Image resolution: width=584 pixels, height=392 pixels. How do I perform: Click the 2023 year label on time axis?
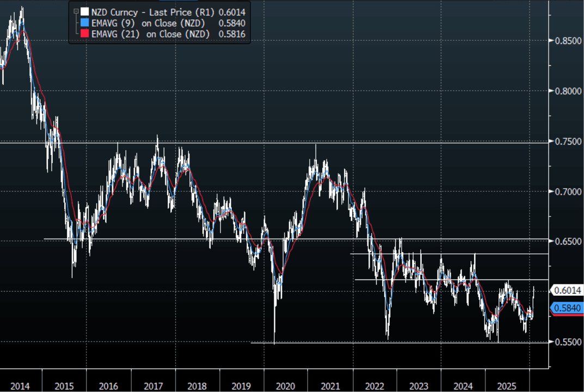click(x=419, y=386)
